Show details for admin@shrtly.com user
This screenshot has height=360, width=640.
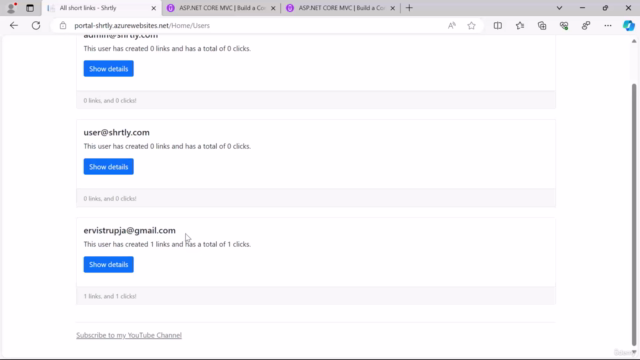click(x=109, y=69)
